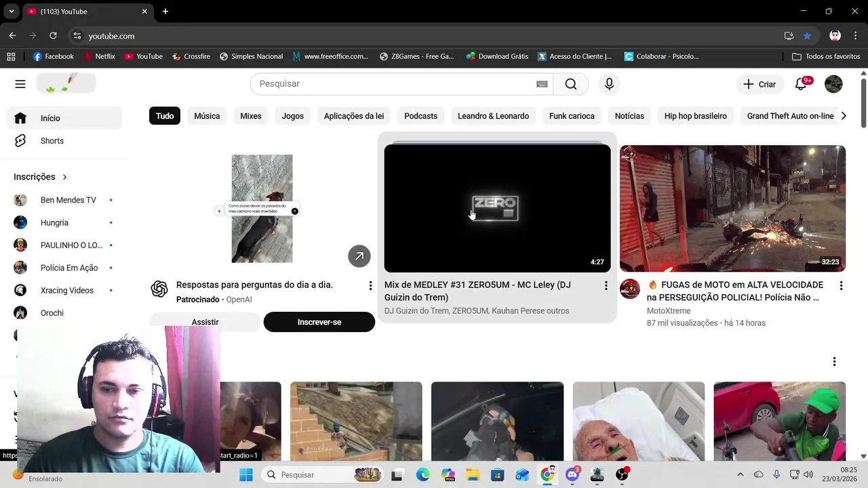Viewport: 868px width, 488px height.
Task: Open the OpenAI dog ad thumbnail
Action: click(262, 209)
